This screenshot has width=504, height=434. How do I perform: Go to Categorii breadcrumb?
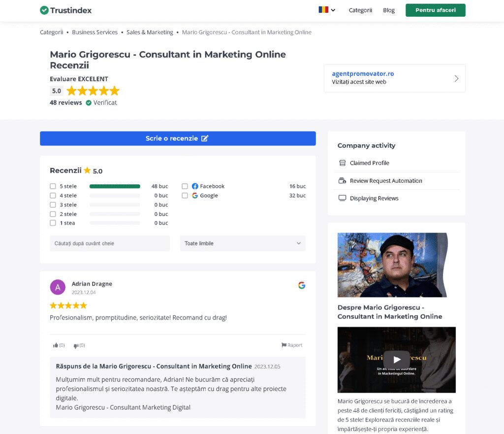(x=51, y=32)
